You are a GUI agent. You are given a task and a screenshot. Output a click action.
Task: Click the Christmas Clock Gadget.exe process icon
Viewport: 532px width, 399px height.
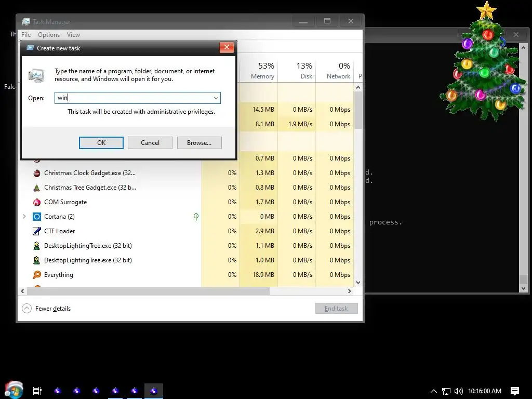[x=37, y=173]
